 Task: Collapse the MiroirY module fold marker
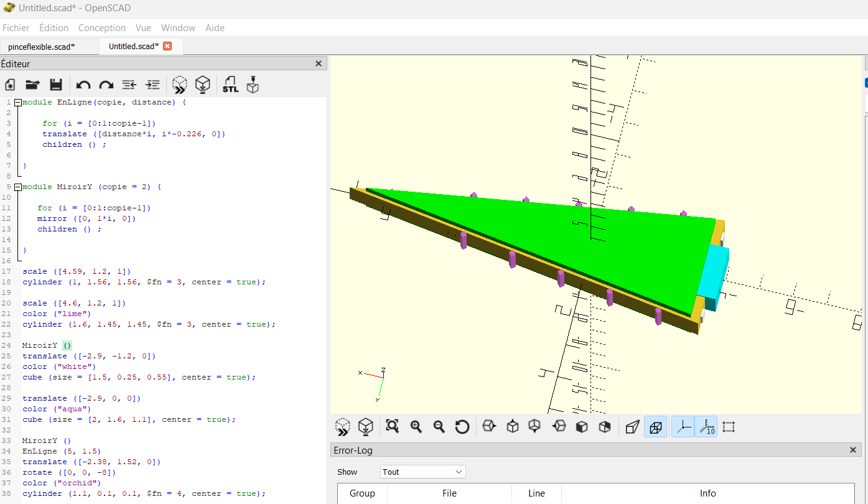[18, 187]
